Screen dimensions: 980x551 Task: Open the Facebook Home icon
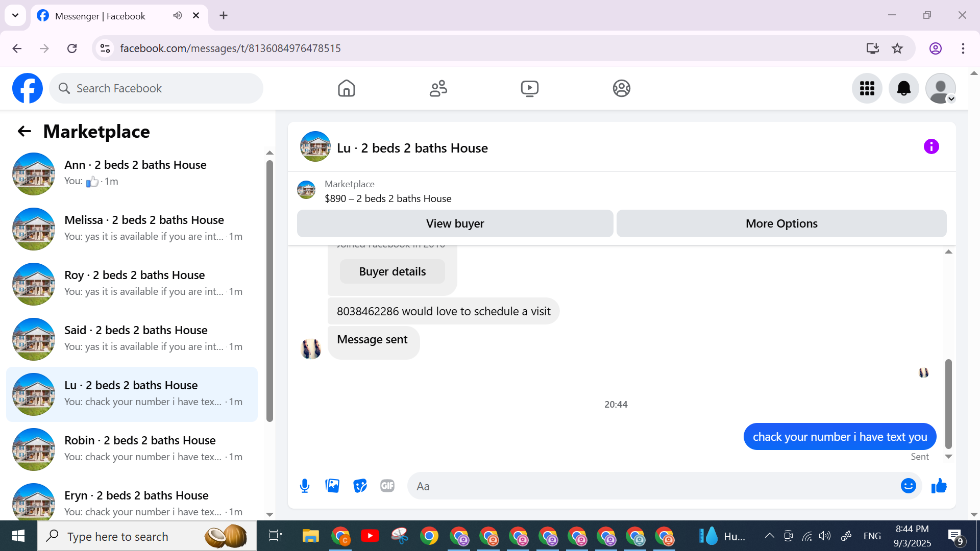click(x=347, y=88)
